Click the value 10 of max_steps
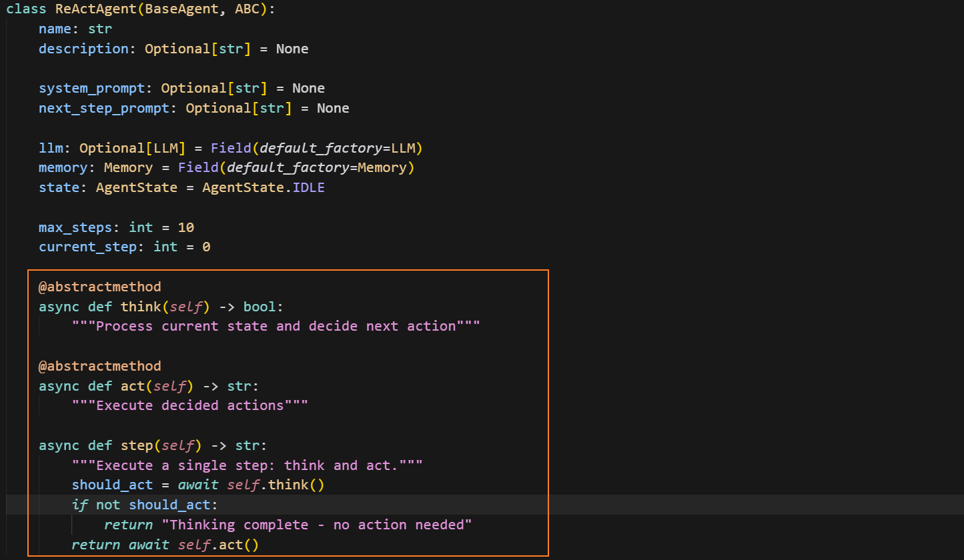 click(x=186, y=227)
